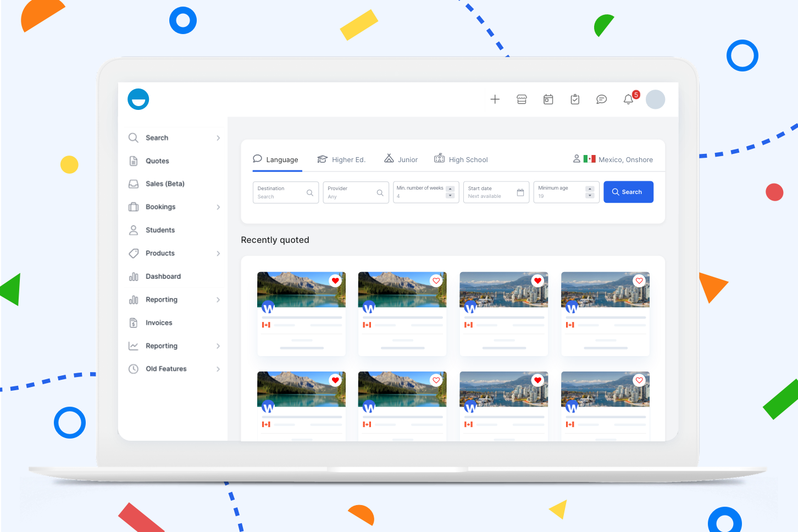Viewport: 798px width, 532px height.
Task: Click the Provider search field
Action: click(356, 192)
